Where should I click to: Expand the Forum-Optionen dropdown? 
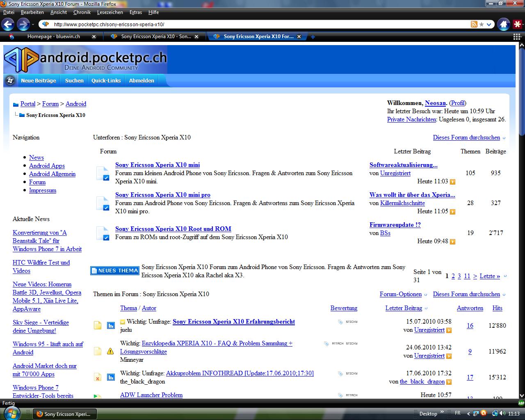point(425,294)
